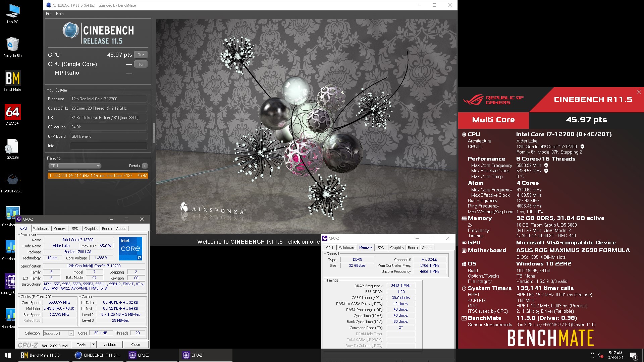Open This PC desktop icon

pyautogui.click(x=12, y=14)
